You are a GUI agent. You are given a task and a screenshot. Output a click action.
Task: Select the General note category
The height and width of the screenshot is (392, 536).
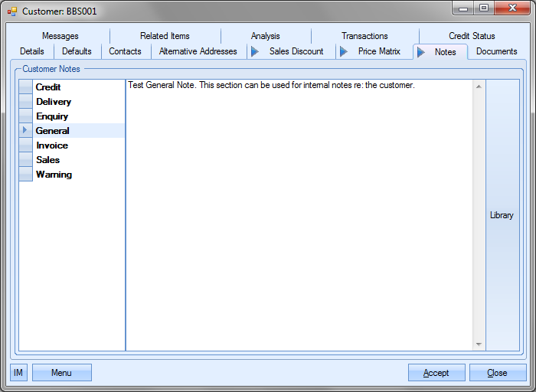53,131
